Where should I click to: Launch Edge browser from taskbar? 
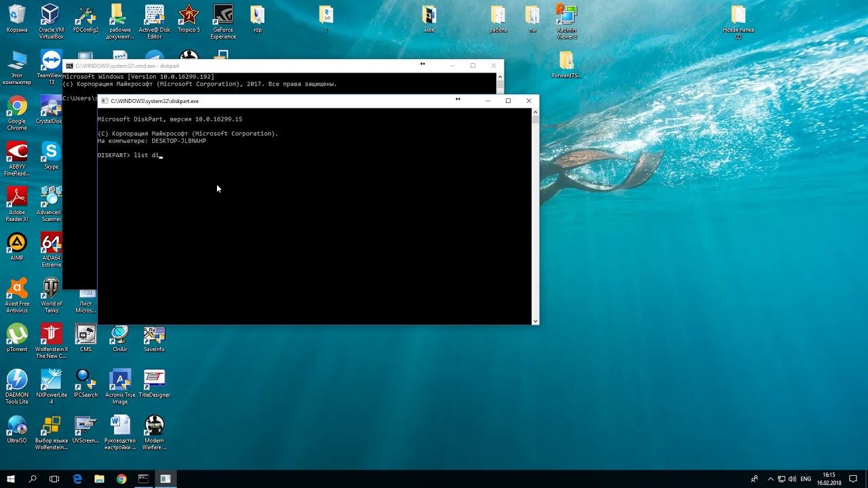[77, 479]
